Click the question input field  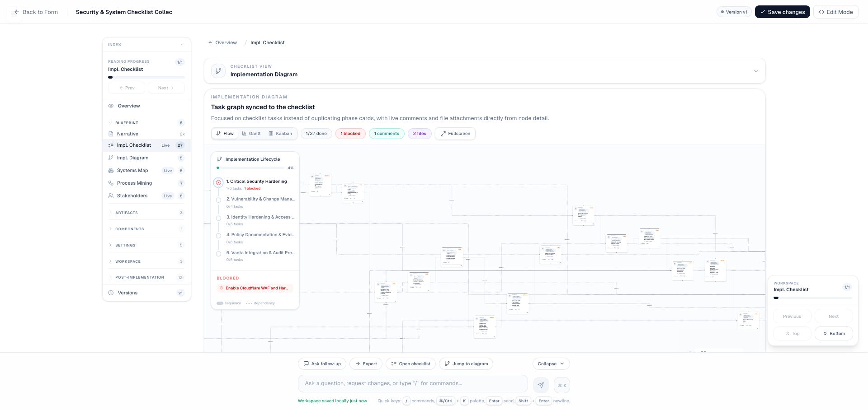point(412,383)
